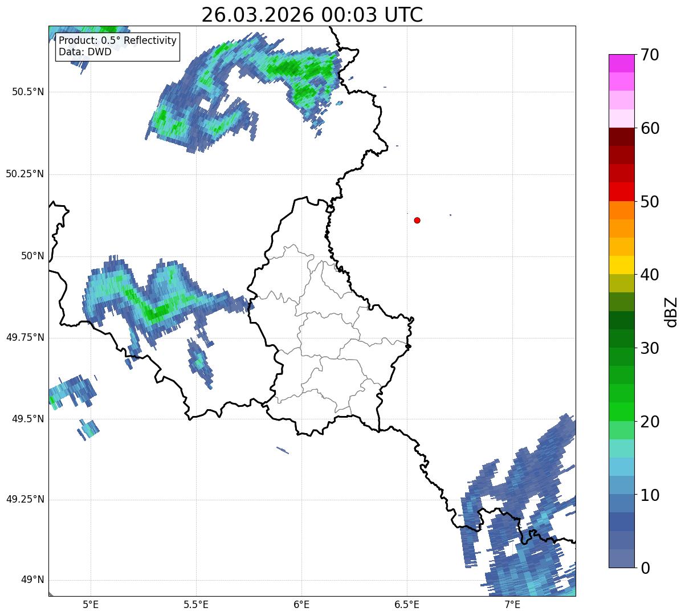The image size is (685, 616).
Task: Click the "dBZ" colorbar axis label
Action: point(671,311)
